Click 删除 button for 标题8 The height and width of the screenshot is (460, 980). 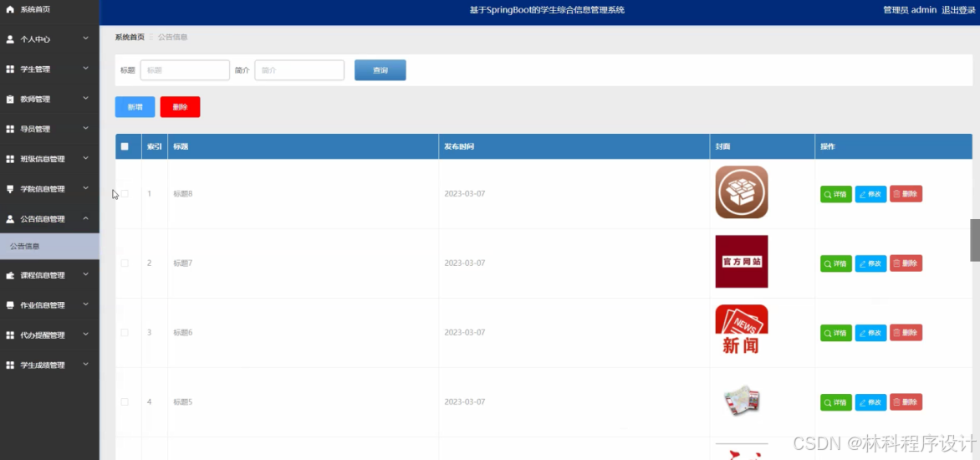coord(906,194)
